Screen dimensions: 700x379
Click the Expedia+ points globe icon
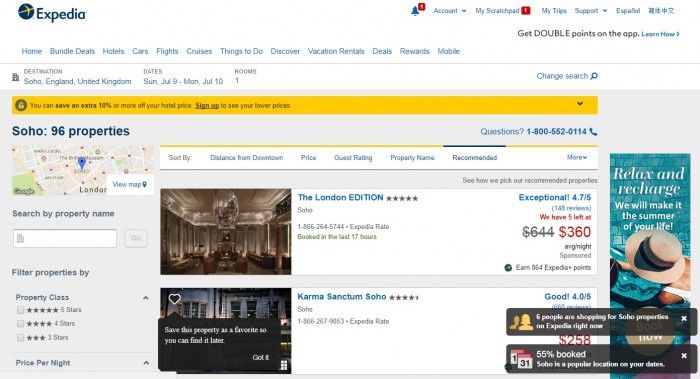(508, 268)
